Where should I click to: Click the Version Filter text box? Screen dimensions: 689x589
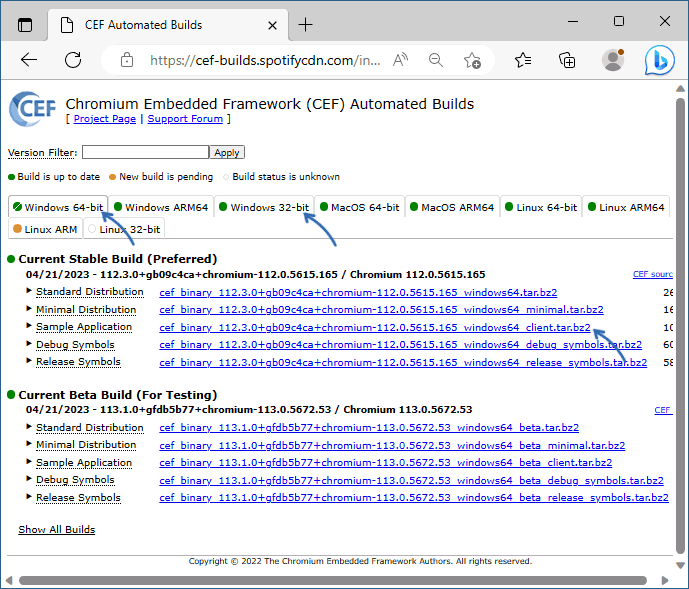[145, 152]
